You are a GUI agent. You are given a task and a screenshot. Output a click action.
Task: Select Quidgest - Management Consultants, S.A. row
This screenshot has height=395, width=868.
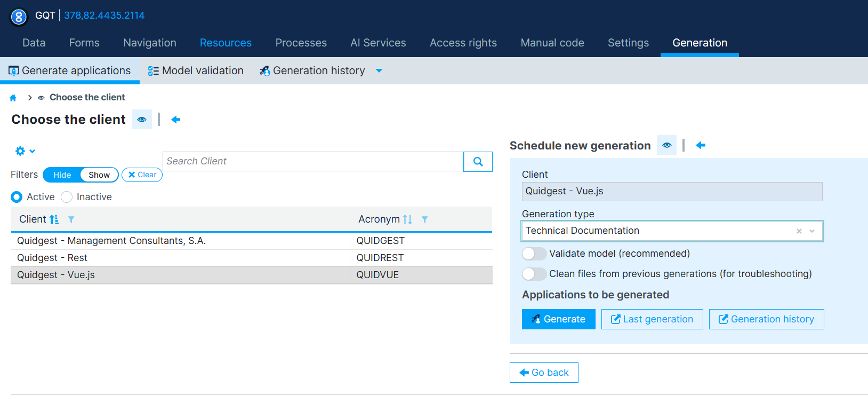[252, 241]
